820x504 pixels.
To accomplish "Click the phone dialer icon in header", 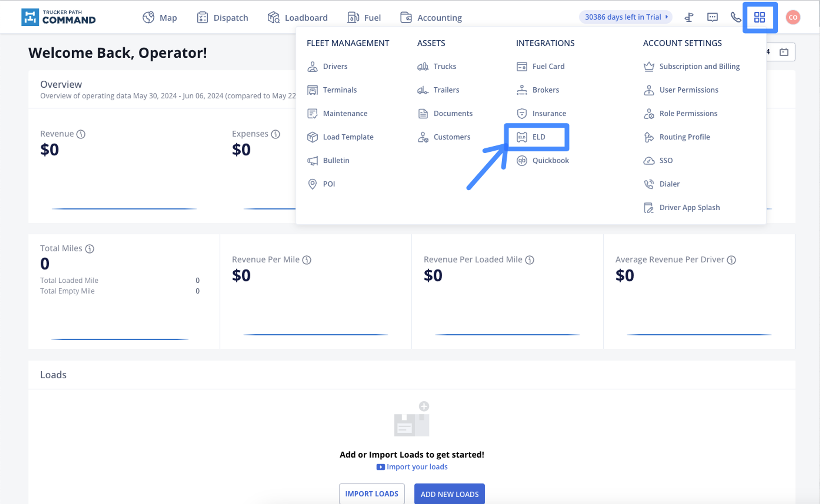I will (x=736, y=17).
